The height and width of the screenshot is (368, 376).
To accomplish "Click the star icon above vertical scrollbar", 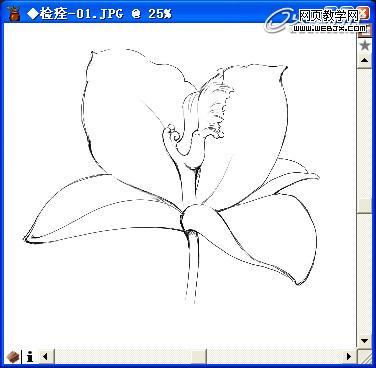I will pos(364,45).
